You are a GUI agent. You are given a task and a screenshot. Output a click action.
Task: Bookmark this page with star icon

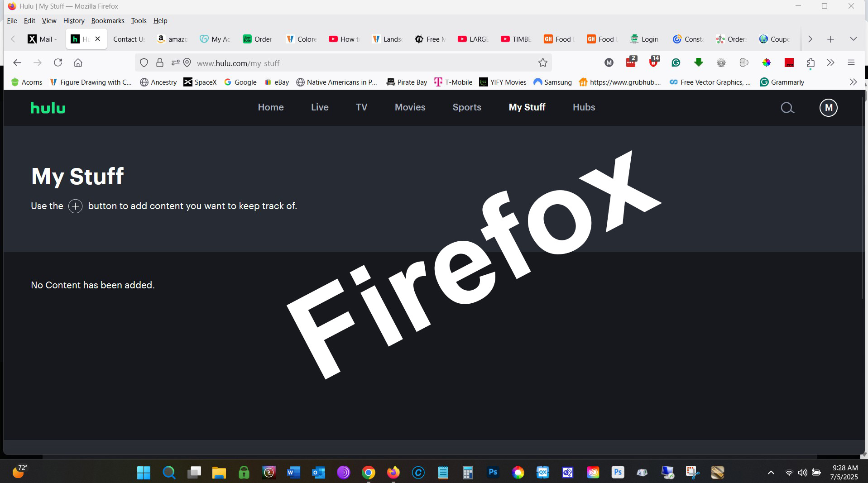[x=543, y=63]
